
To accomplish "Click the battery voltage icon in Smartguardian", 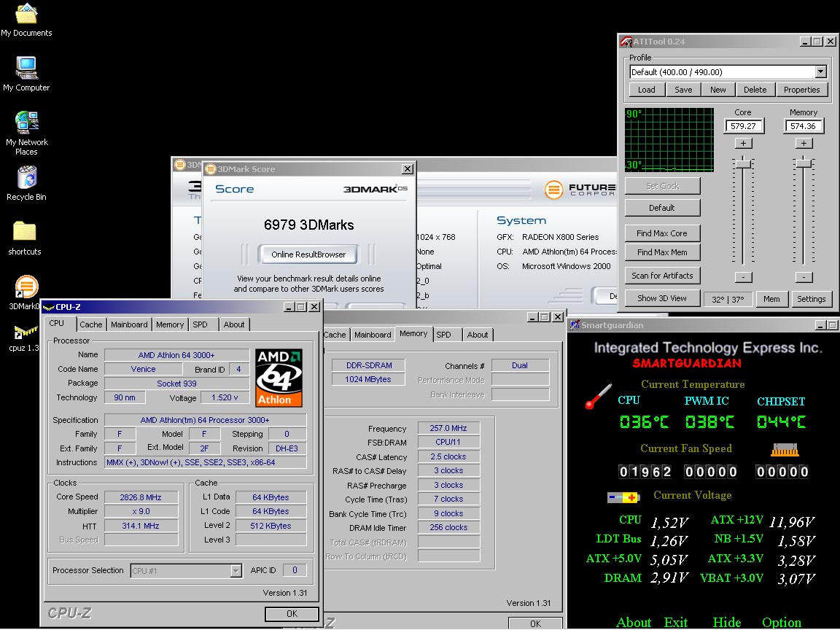I will click(623, 498).
